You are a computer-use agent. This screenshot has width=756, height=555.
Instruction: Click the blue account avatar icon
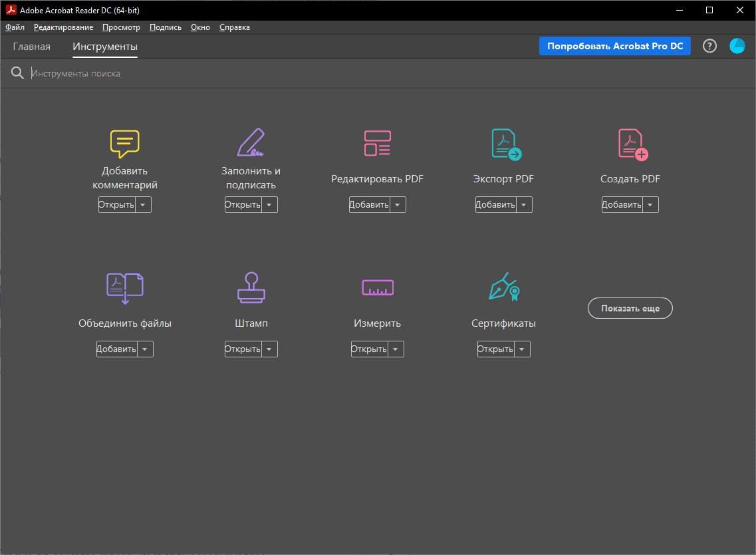tap(737, 46)
